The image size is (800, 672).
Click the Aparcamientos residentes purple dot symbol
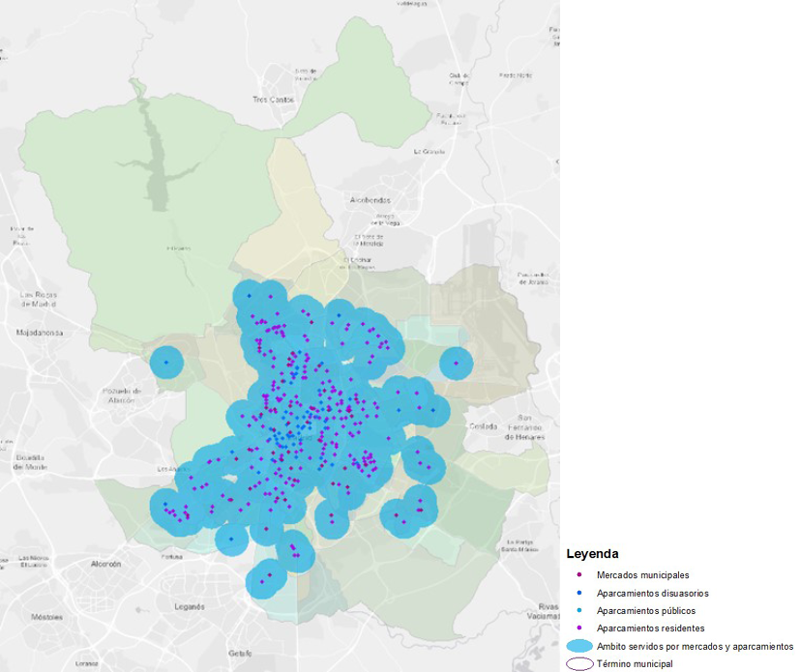pyautogui.click(x=579, y=628)
